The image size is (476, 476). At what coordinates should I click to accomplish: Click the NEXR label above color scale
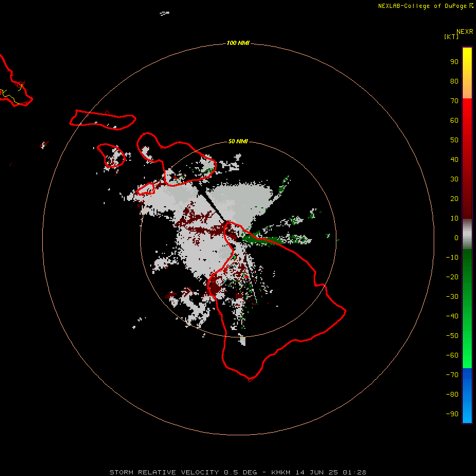[465, 32]
